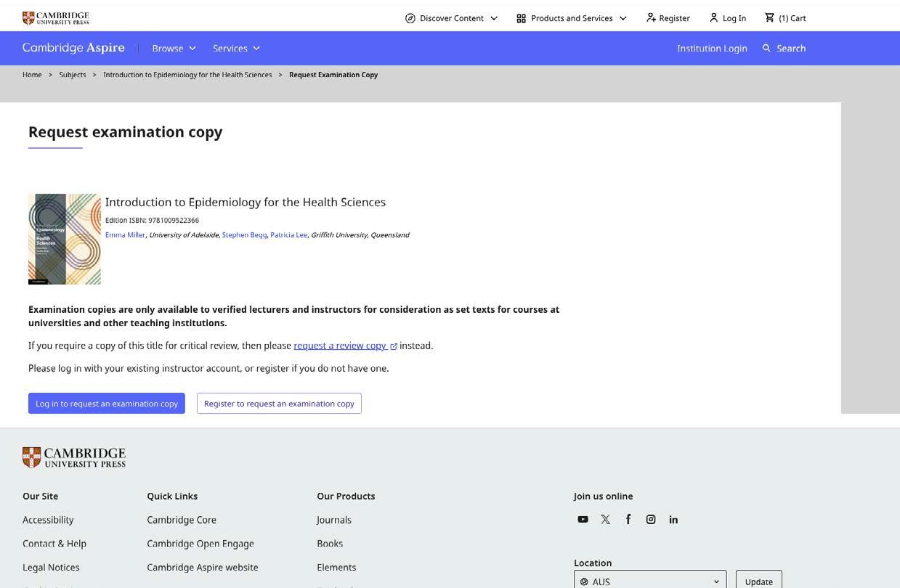
Task: Open the AUS location dropdown
Action: 650,581
